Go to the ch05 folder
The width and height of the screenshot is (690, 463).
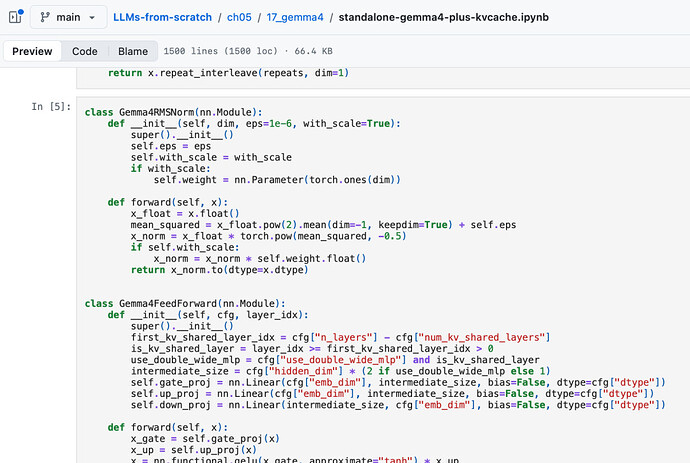click(239, 17)
